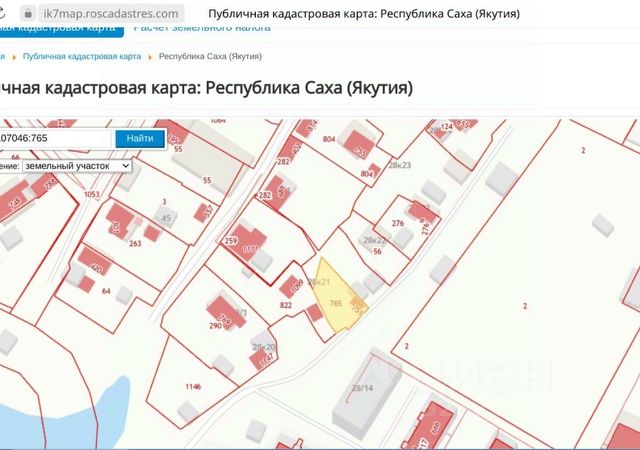Click the parcel labeled 259
The height and width of the screenshot is (450, 640).
231,241
